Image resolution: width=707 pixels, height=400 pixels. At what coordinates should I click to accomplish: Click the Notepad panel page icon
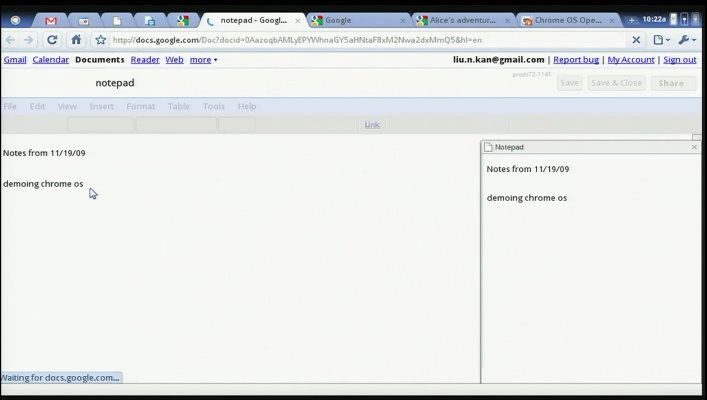[x=488, y=147]
